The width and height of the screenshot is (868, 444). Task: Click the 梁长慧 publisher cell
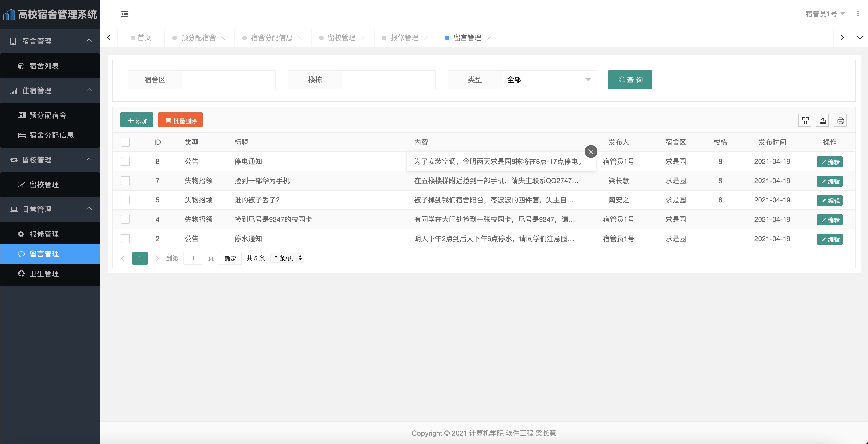point(619,181)
